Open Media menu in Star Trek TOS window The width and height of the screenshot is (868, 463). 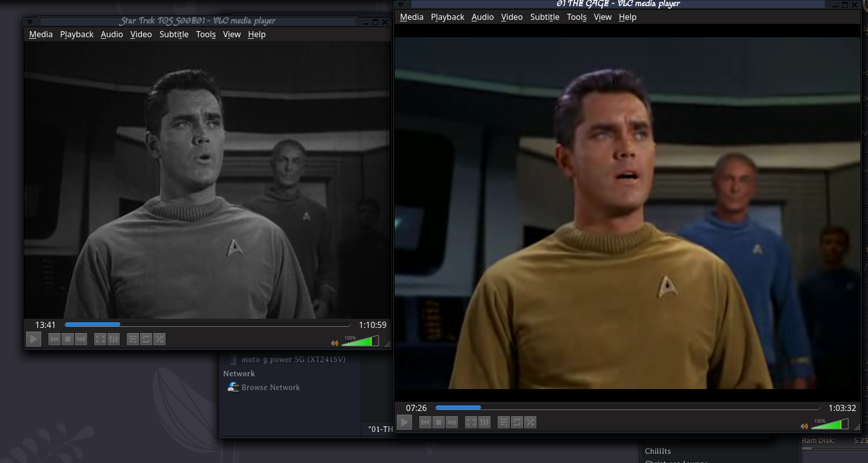click(41, 34)
